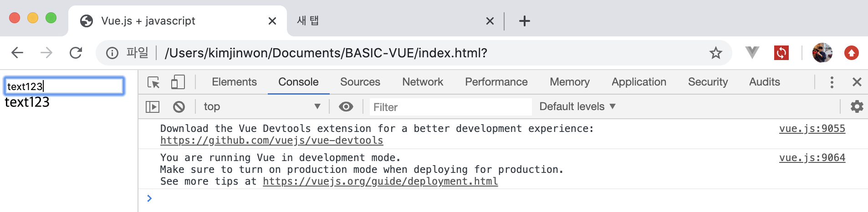Click the console prompt chevron
The width and height of the screenshot is (868, 212).
pos(149,198)
